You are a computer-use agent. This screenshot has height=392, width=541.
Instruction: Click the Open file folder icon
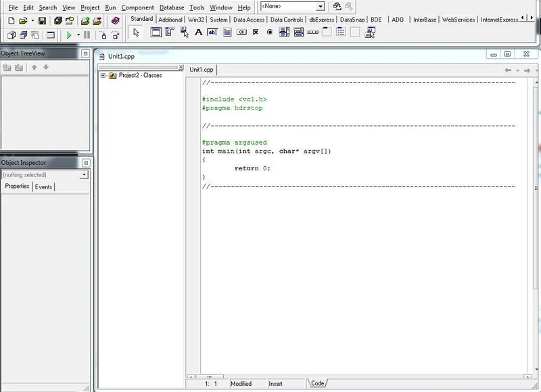click(x=23, y=21)
